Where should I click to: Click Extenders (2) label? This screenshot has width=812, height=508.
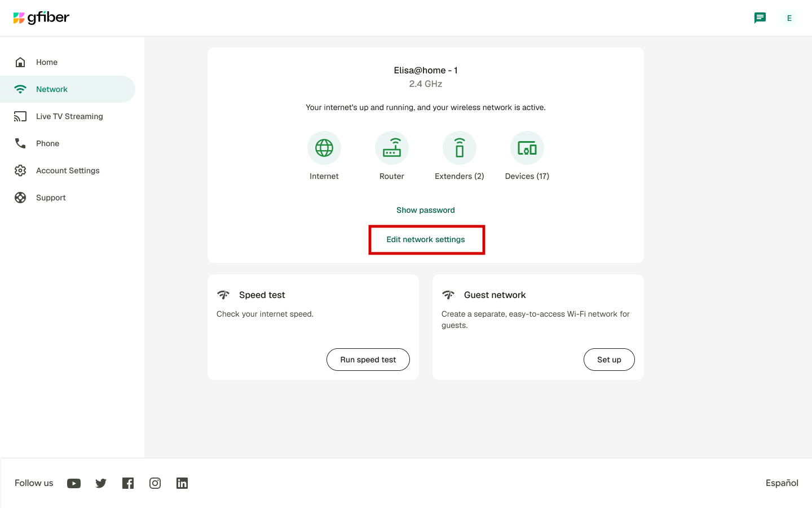point(460,176)
